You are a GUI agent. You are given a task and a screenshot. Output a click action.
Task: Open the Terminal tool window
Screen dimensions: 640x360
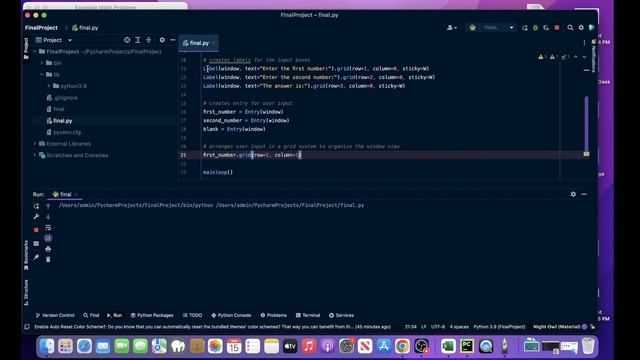tap(308, 315)
